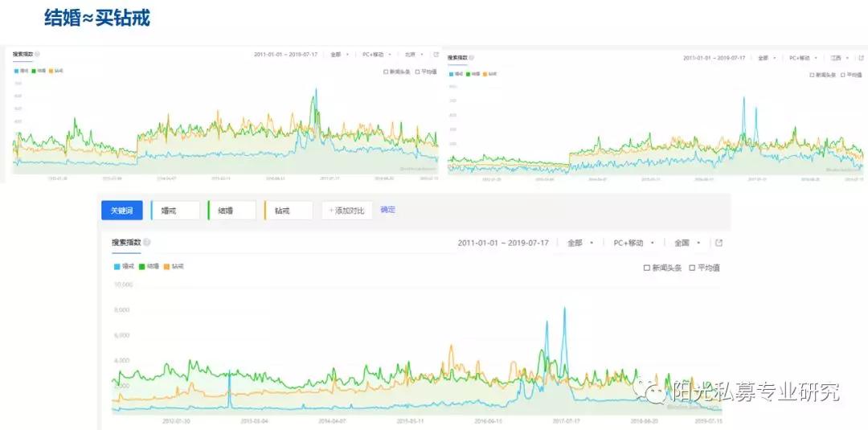Click export icon in Jiangxi chart
The image size is (868, 430).
click(x=861, y=58)
